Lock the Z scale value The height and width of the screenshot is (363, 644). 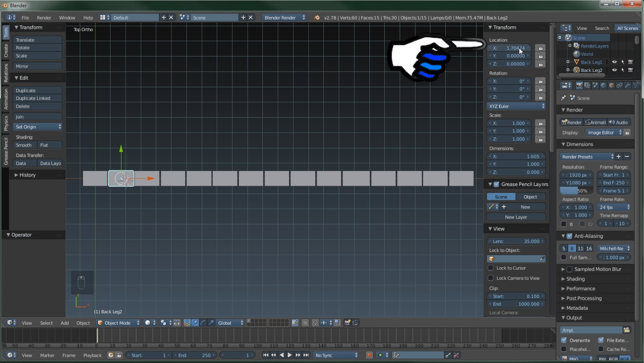(x=540, y=139)
